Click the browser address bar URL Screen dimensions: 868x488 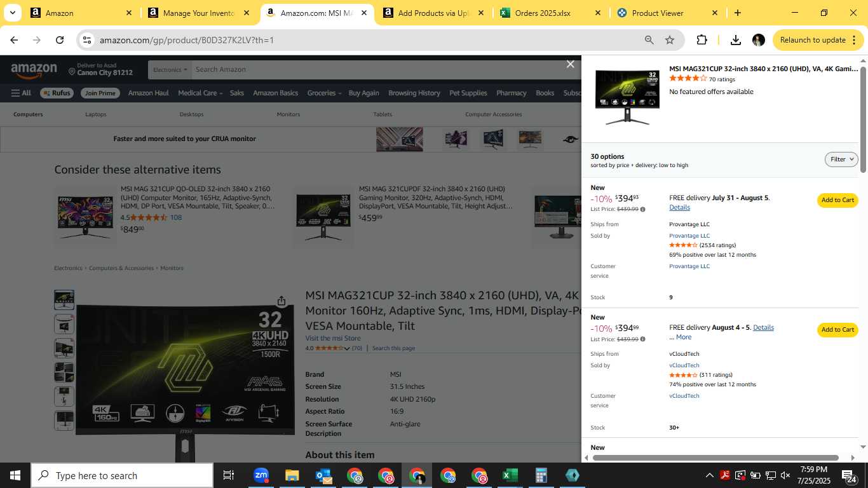pos(187,40)
